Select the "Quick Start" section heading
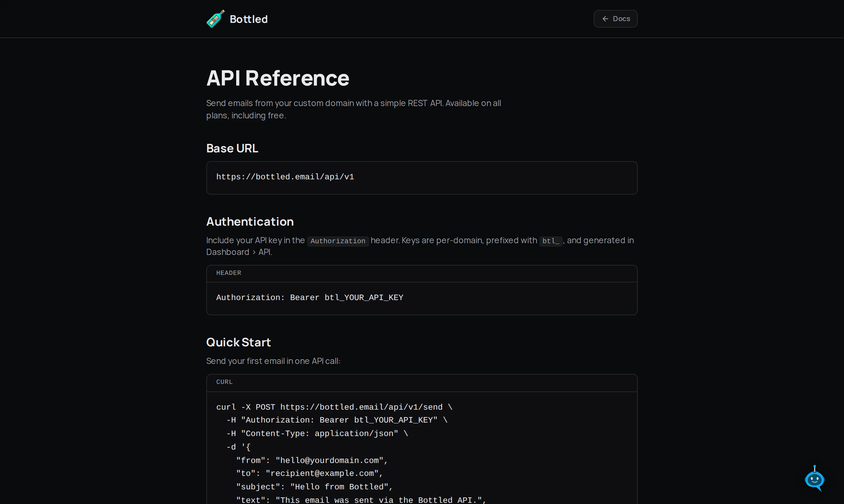Image resolution: width=844 pixels, height=504 pixels. click(x=239, y=342)
